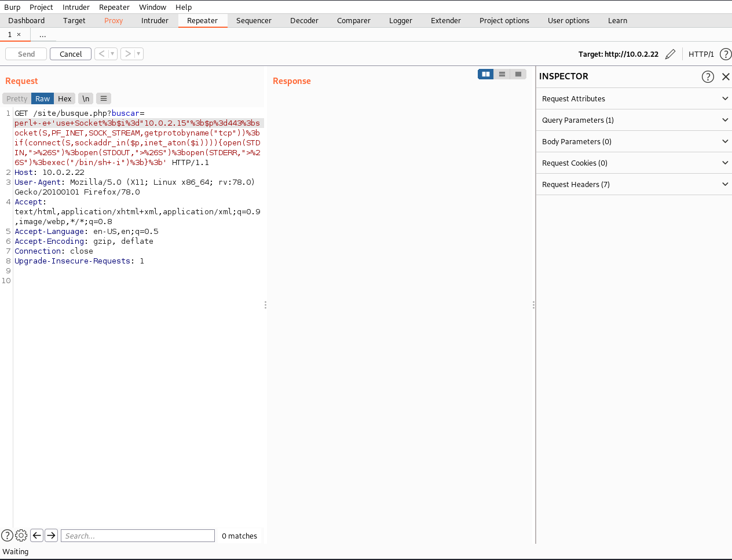Screen dimensions: 732x560
Task: Open the User options tab
Action: (569, 20)
